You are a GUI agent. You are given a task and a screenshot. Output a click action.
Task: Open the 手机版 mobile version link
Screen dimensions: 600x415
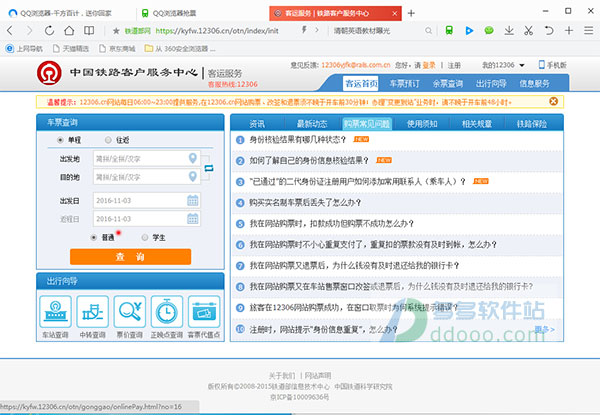coord(553,65)
